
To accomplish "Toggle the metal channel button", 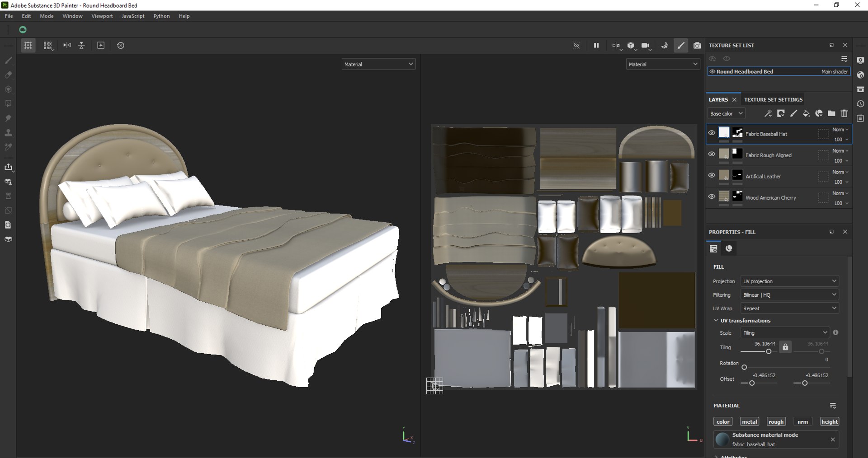I will click(749, 421).
